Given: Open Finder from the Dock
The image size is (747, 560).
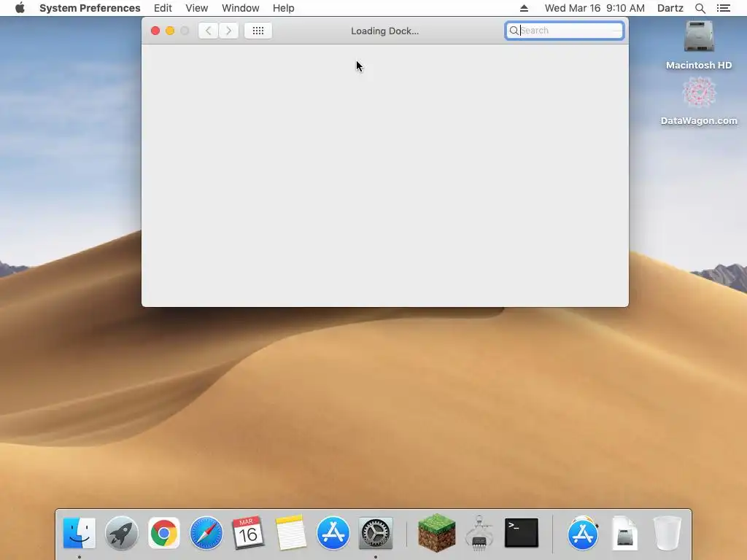Looking at the screenshot, I should coord(79,533).
